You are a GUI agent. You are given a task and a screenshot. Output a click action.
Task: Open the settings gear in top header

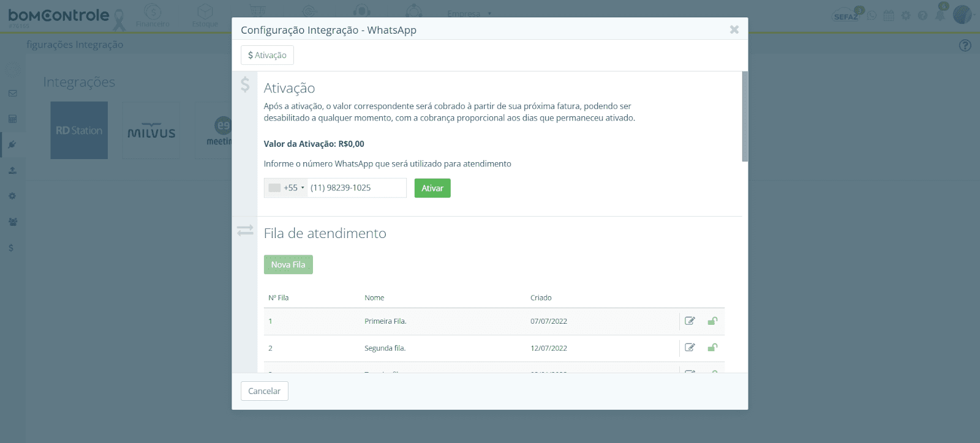tap(906, 15)
